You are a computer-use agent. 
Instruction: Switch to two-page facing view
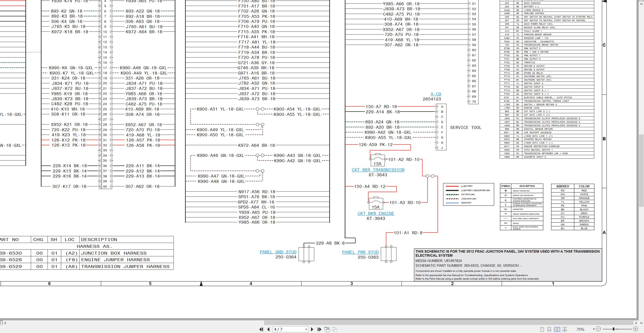click(x=557, y=329)
